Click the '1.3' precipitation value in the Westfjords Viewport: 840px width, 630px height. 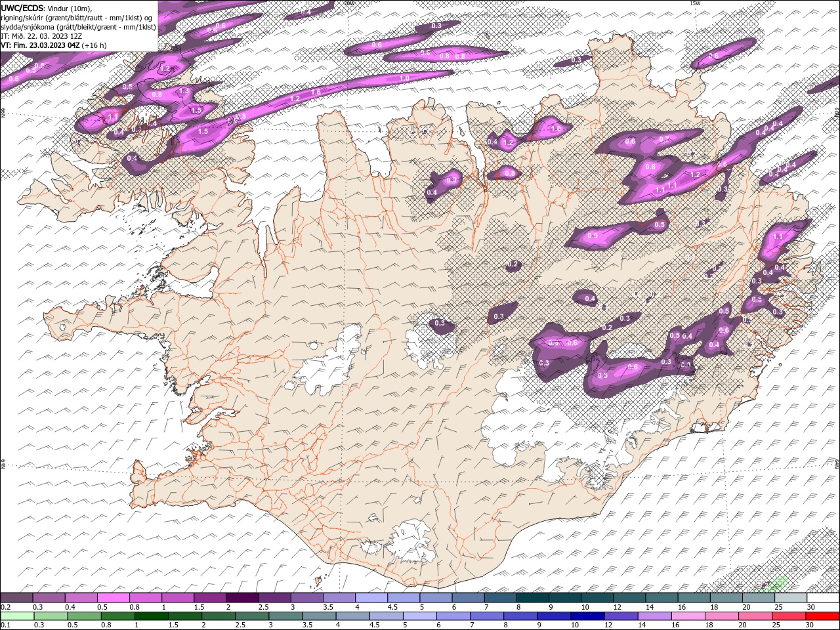(184, 91)
